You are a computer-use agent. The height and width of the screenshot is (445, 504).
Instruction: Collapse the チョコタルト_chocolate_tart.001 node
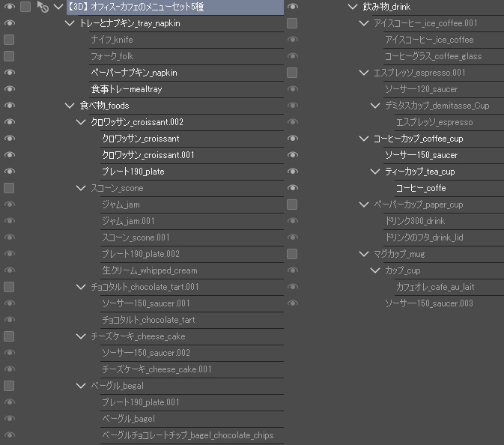(x=81, y=286)
